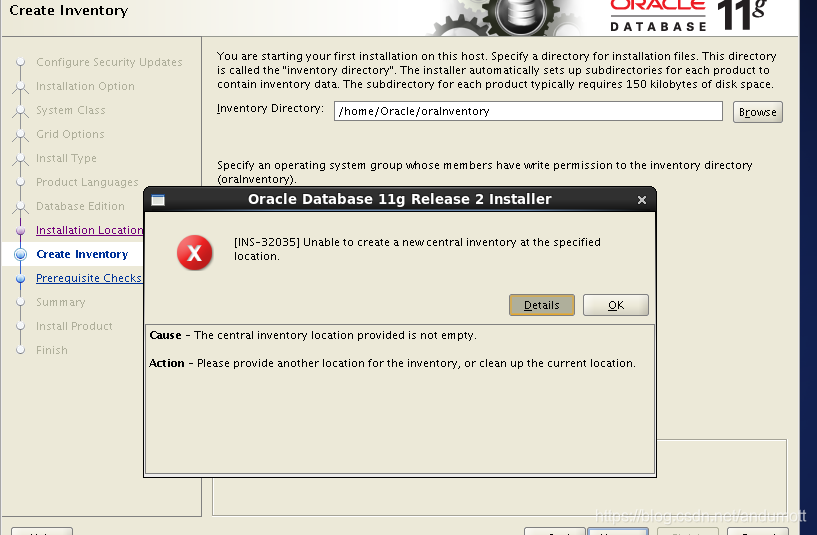817x535 pixels.
Task: Select the System Class step
Action: tap(70, 110)
